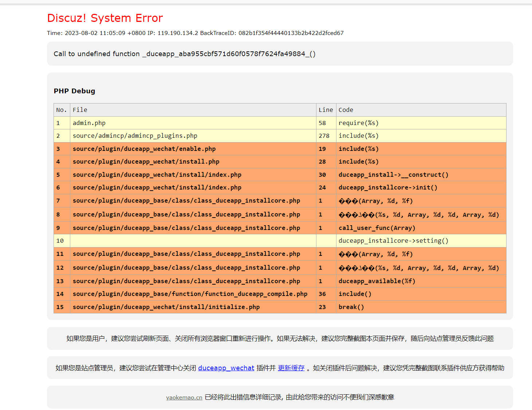Viewport: 532px width, 410px height.
Task: Open the yaokemao.cn site link
Action: pyautogui.click(x=184, y=397)
